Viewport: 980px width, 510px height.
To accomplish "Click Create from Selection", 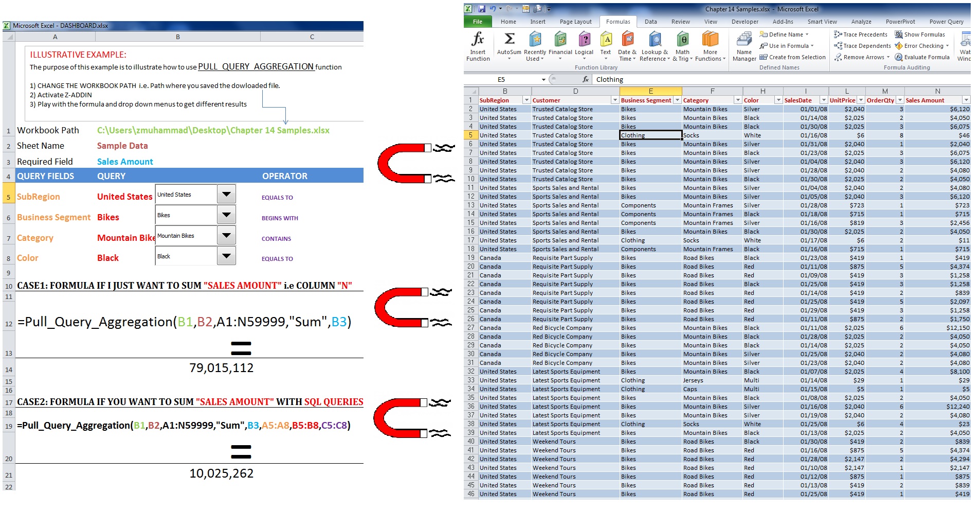I will (x=792, y=57).
